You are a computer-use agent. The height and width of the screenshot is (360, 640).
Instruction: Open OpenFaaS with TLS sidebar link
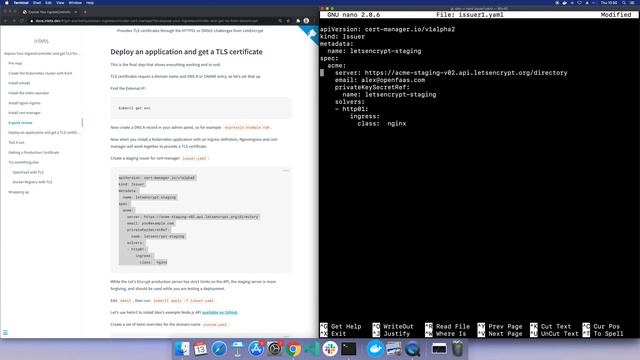pyautogui.click(x=28, y=172)
